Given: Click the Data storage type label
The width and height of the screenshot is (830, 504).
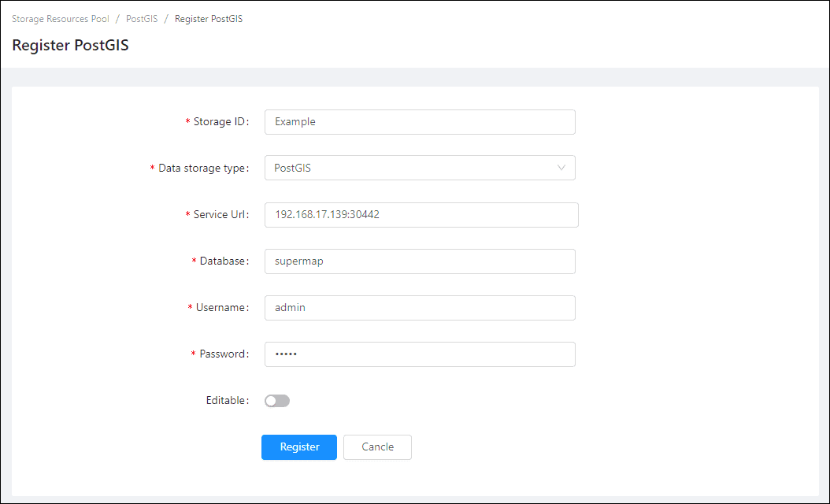Looking at the screenshot, I should tap(202, 169).
